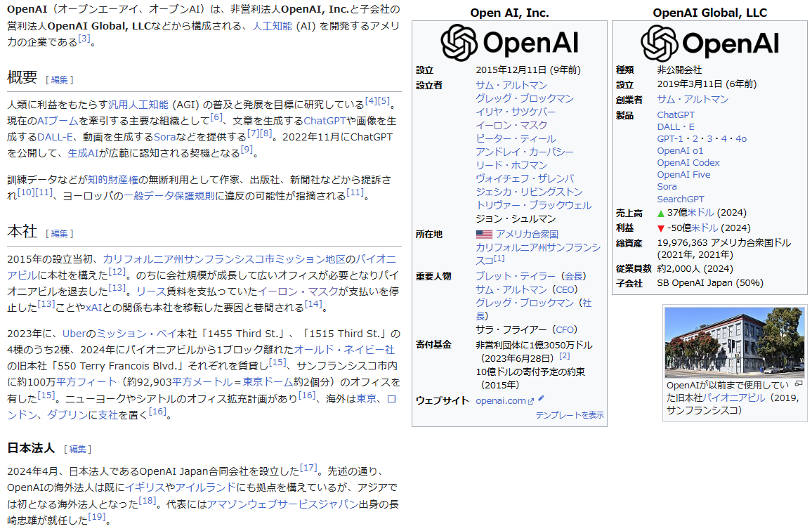Follow the イギリス link

[145, 487]
